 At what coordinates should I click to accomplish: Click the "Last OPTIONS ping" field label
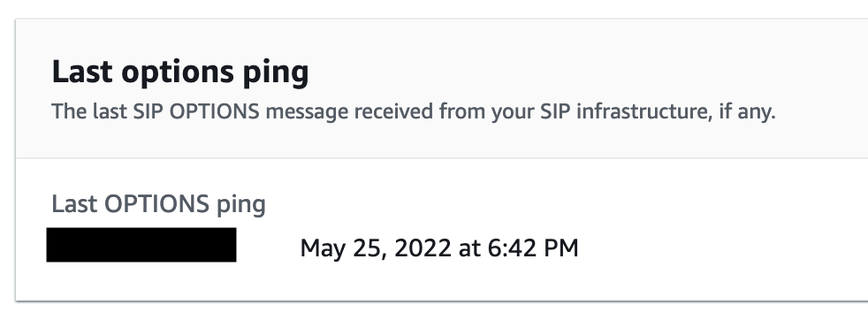[x=158, y=204]
